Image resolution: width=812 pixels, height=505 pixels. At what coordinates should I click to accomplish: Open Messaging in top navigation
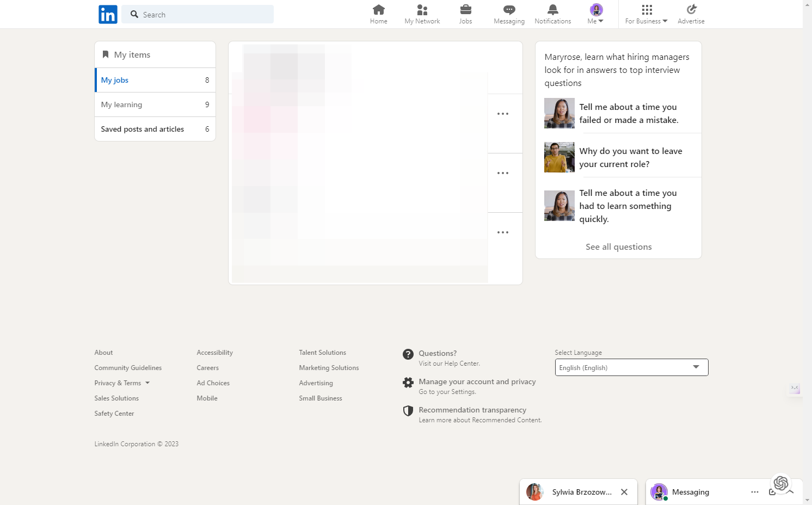click(x=509, y=14)
